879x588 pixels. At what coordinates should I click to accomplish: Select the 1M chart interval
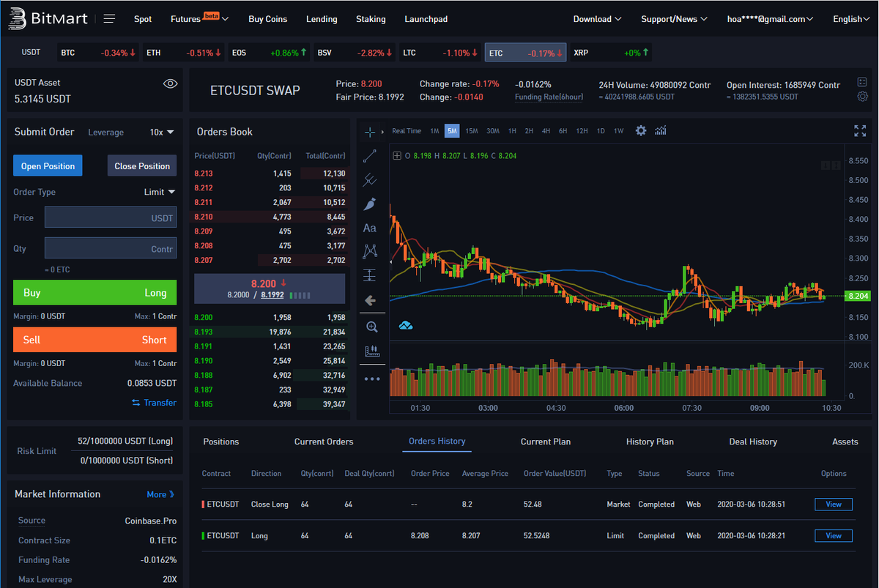(x=434, y=131)
